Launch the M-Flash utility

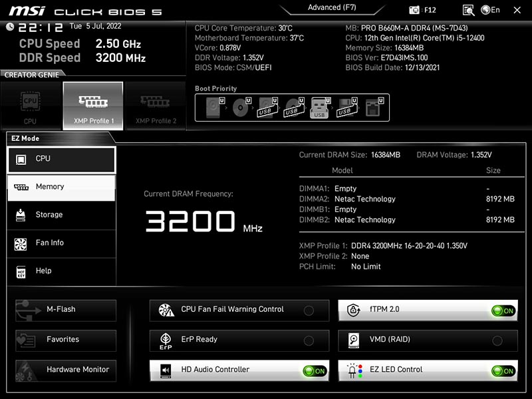66,310
